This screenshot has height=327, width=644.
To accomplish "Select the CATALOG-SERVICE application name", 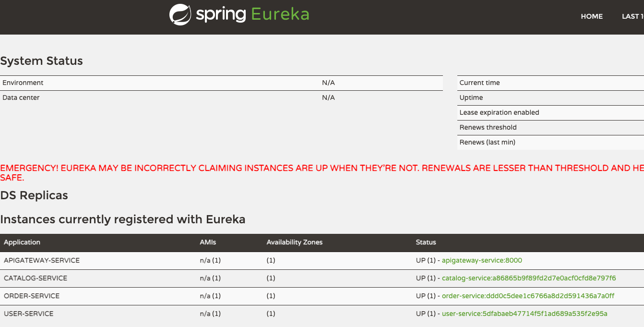I will point(36,278).
